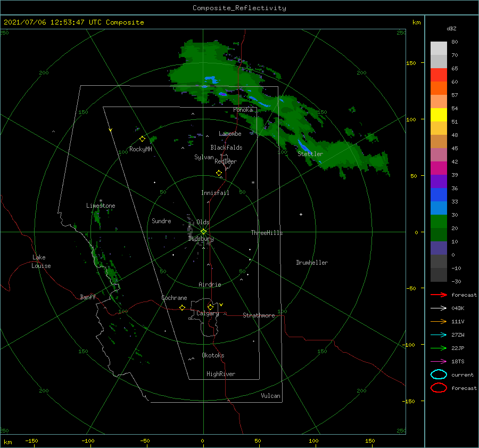The image size is (479, 448).
Task: Click the cyan 27ZW arrow icon
Action: pyautogui.click(x=439, y=335)
